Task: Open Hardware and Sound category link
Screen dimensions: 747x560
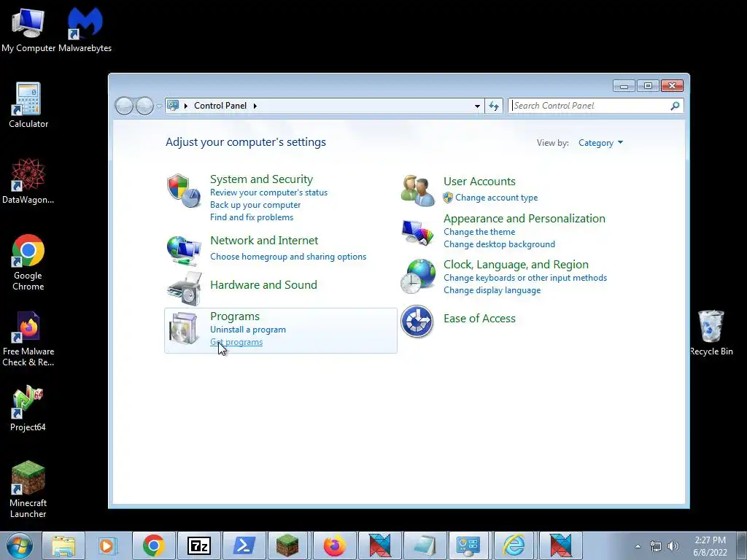Action: (x=263, y=285)
